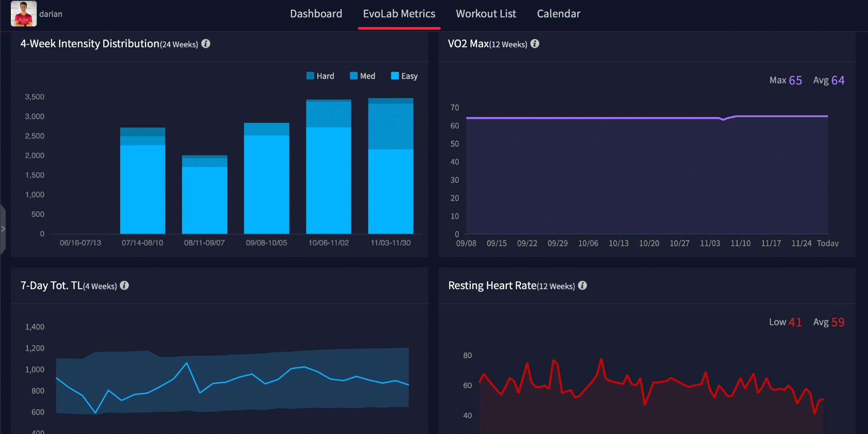
Task: Click the darian username link
Action: tap(51, 13)
